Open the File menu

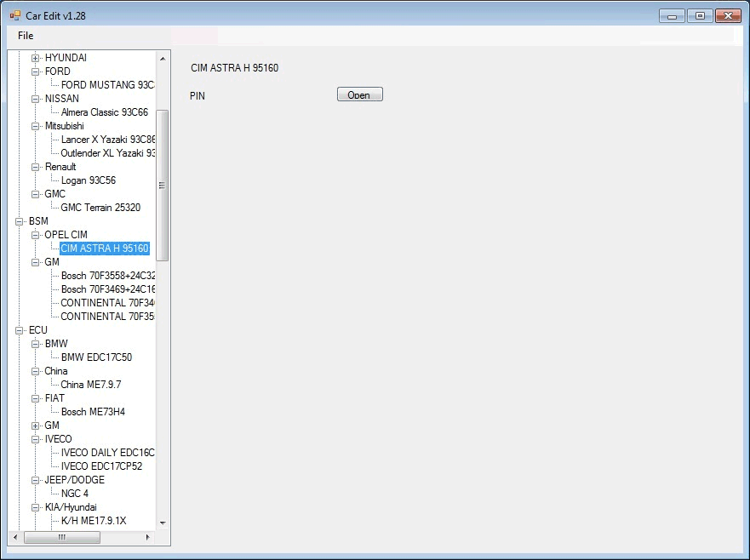point(26,36)
